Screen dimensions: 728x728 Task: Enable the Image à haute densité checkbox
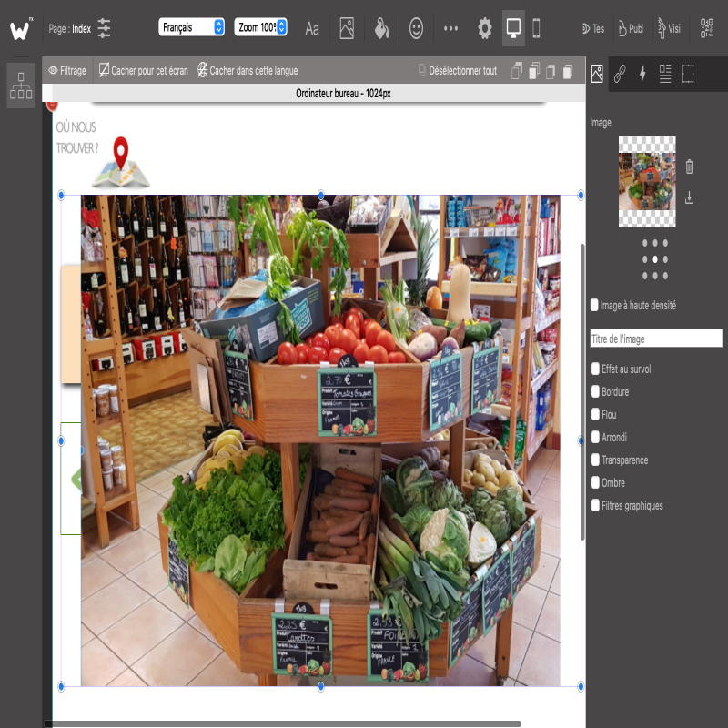[x=595, y=306]
